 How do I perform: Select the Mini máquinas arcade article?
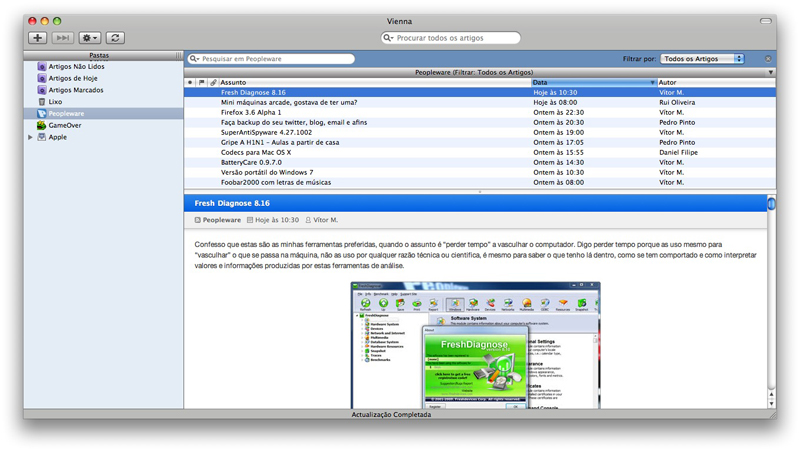480,102
